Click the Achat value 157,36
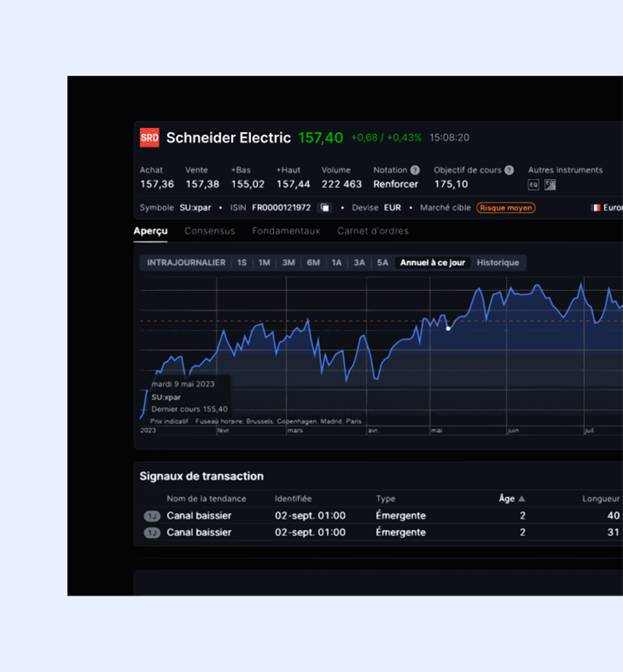The image size is (623, 672). [x=157, y=184]
